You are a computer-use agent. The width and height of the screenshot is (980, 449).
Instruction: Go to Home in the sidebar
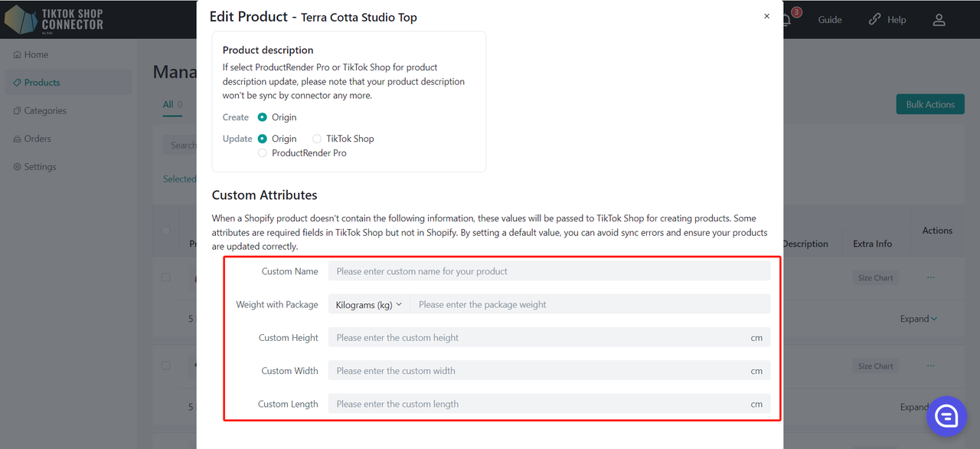(x=31, y=54)
